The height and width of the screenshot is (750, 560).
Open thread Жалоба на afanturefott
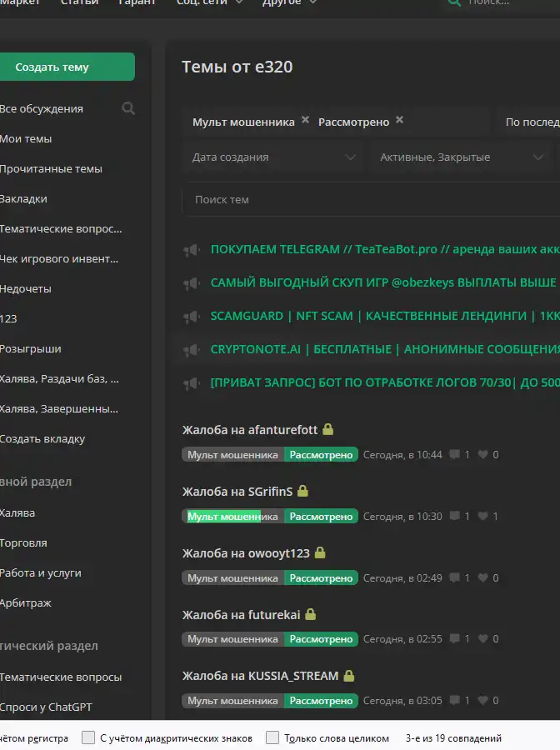(250, 429)
